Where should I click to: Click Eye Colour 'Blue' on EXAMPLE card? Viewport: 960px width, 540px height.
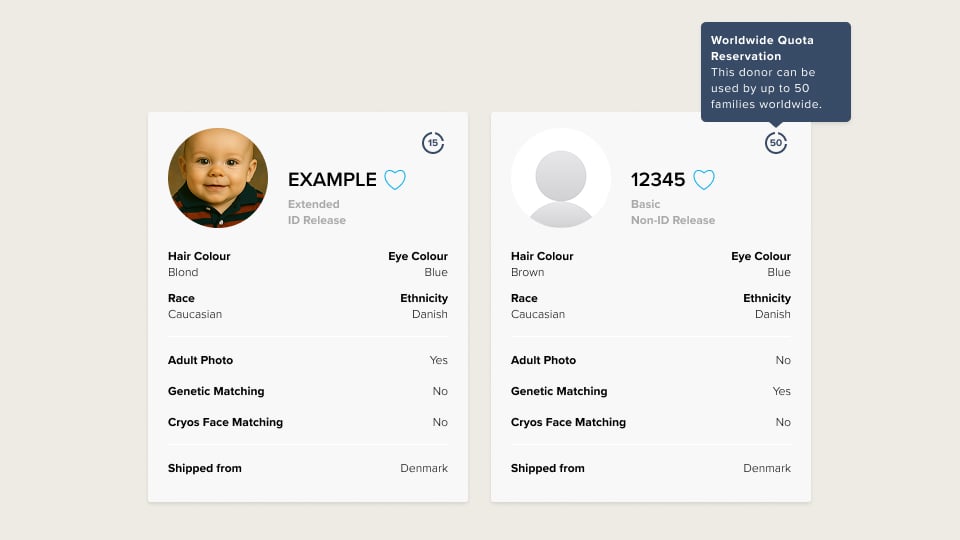click(x=436, y=272)
